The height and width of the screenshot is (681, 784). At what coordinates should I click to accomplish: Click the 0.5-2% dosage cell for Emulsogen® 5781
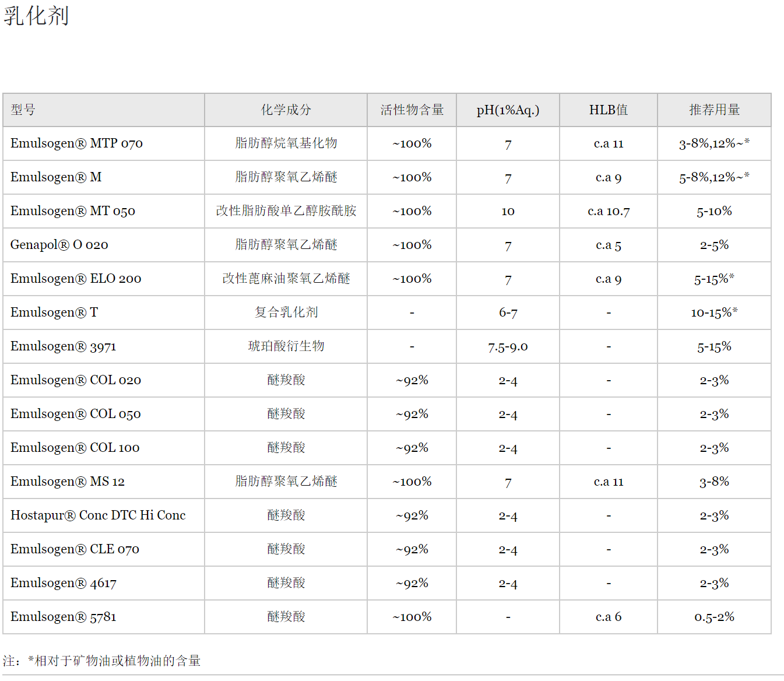tap(713, 617)
